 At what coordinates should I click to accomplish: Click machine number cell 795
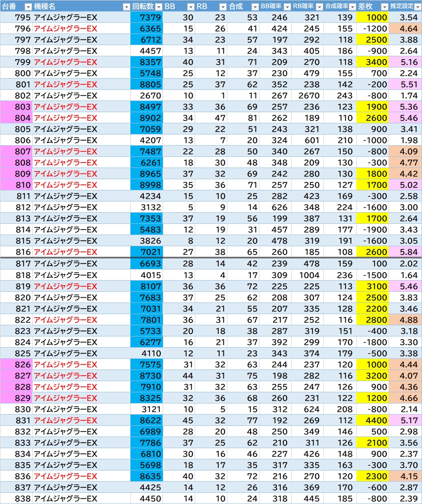coord(16,17)
